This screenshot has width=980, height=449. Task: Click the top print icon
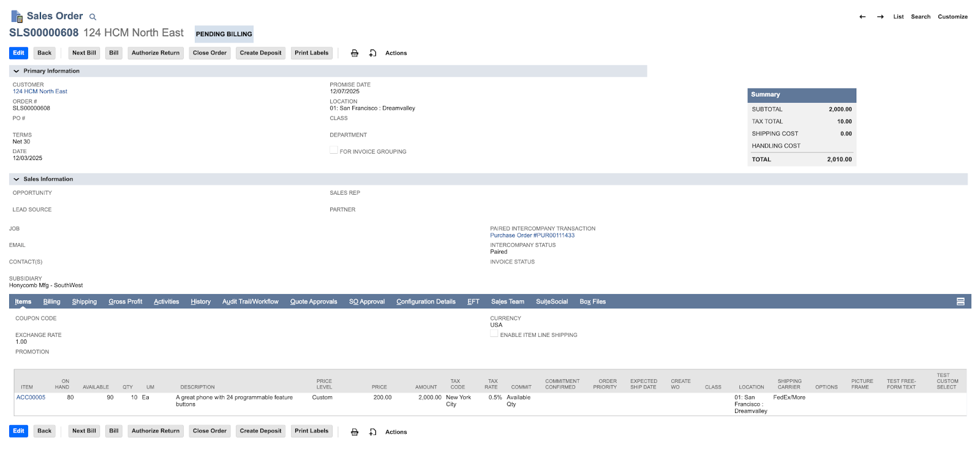click(355, 53)
